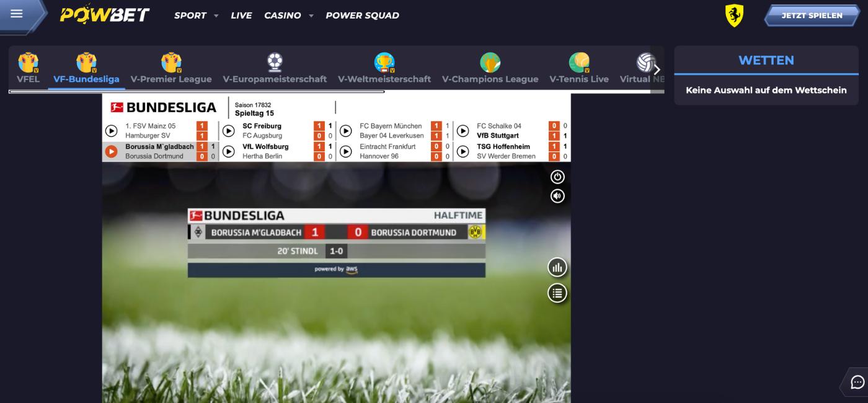Play the Bayern München vs Leverkusen match
Viewport: 868px width, 403px height.
point(345,131)
